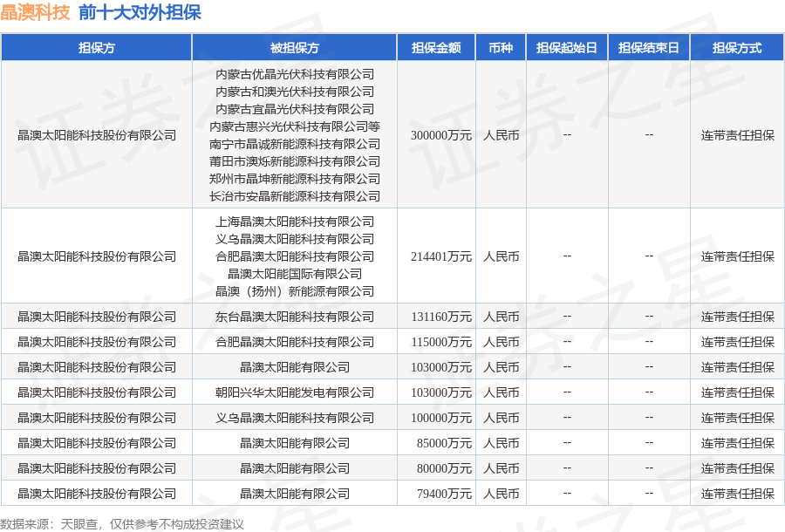Click 内蒙古优晶光伏科技有限公司
Viewport: 785px width, 532px height.
pos(295,75)
